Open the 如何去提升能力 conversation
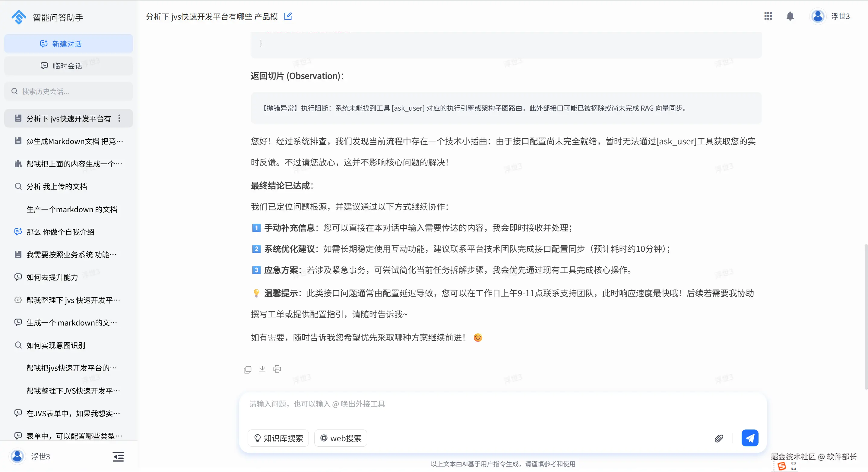Image resolution: width=868 pixels, height=472 pixels. pos(52,277)
